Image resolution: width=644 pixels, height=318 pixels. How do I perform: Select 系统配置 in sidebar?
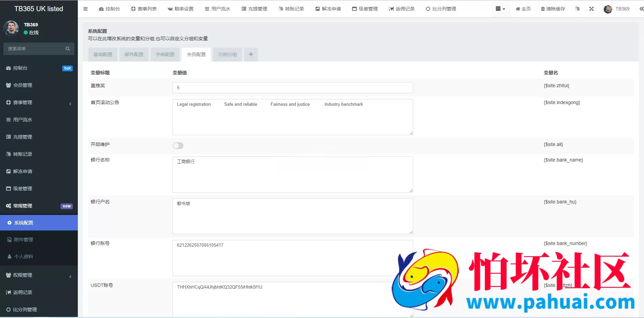pyautogui.click(x=39, y=223)
